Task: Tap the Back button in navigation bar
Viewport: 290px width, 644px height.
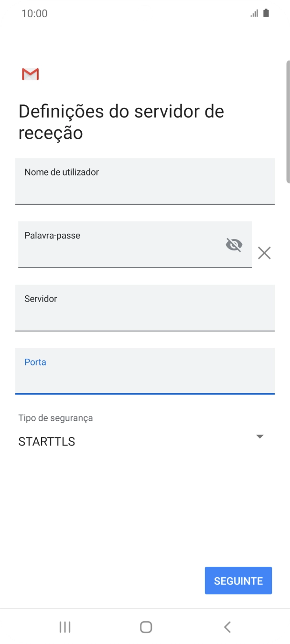Action: [x=227, y=627]
